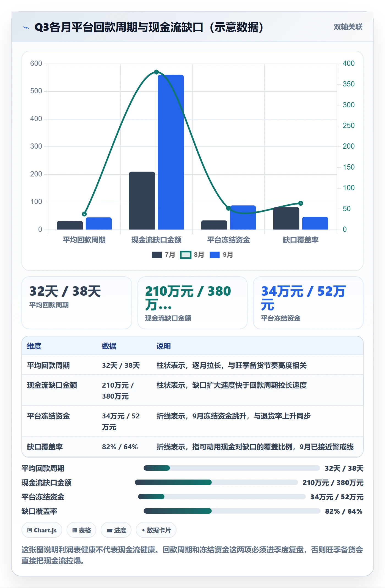Select the 现金流缺口金额 table row name
Image resolution: width=385 pixels, height=588 pixels.
pos(52,385)
